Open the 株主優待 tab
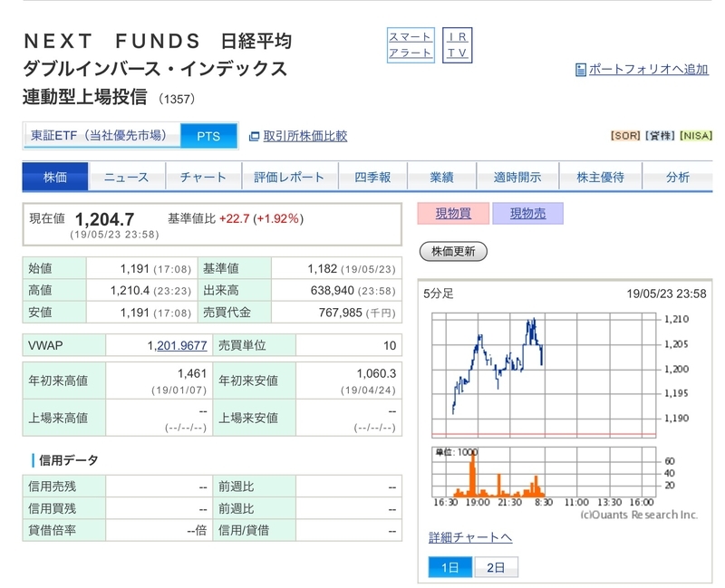This screenshot has height=588, width=725. tap(601, 177)
